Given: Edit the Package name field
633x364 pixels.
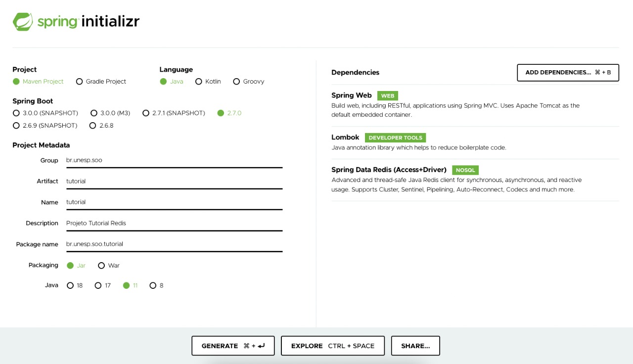Looking at the screenshot, I should pos(174,244).
